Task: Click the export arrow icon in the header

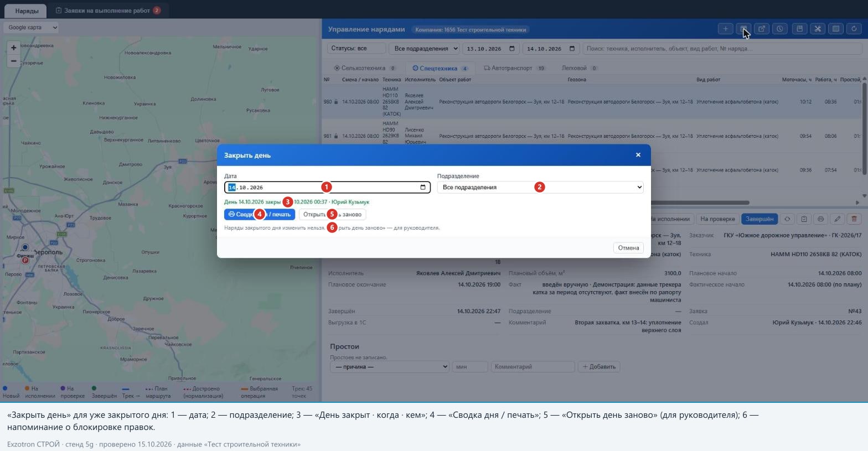Action: tap(762, 29)
